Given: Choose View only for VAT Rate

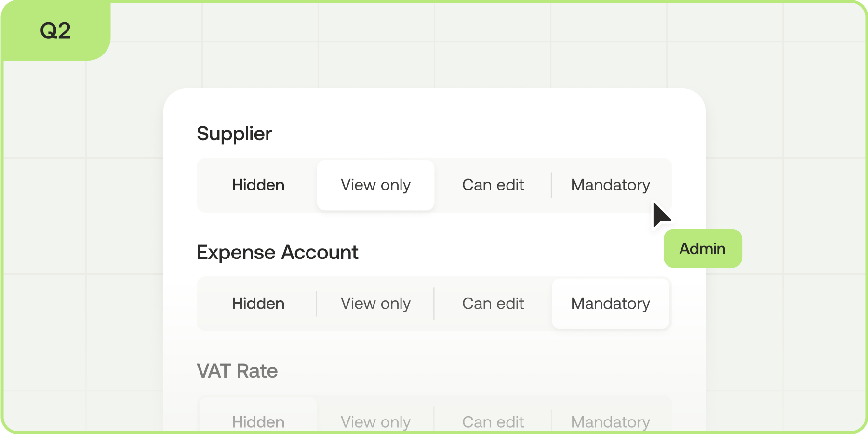Looking at the screenshot, I should coord(375,421).
